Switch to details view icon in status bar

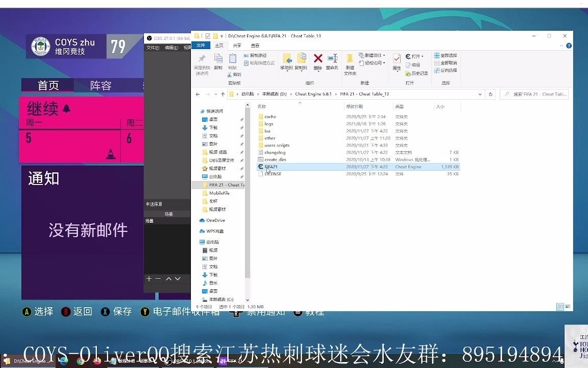560,307
